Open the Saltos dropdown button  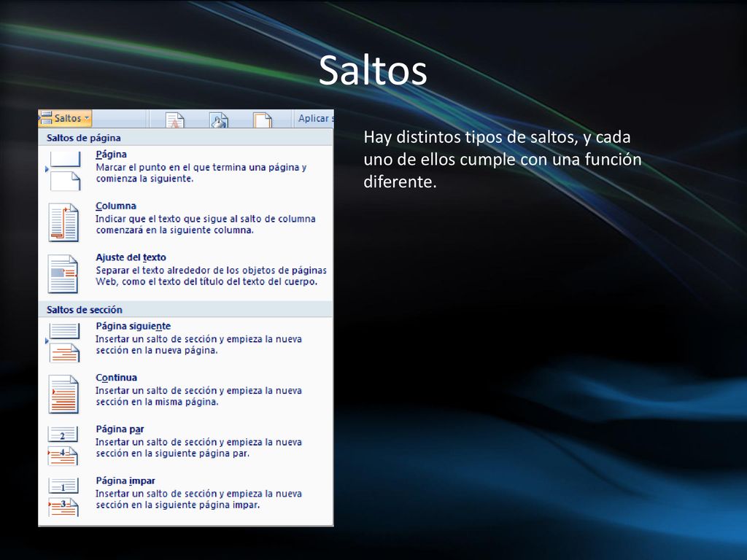pyautogui.click(x=65, y=118)
